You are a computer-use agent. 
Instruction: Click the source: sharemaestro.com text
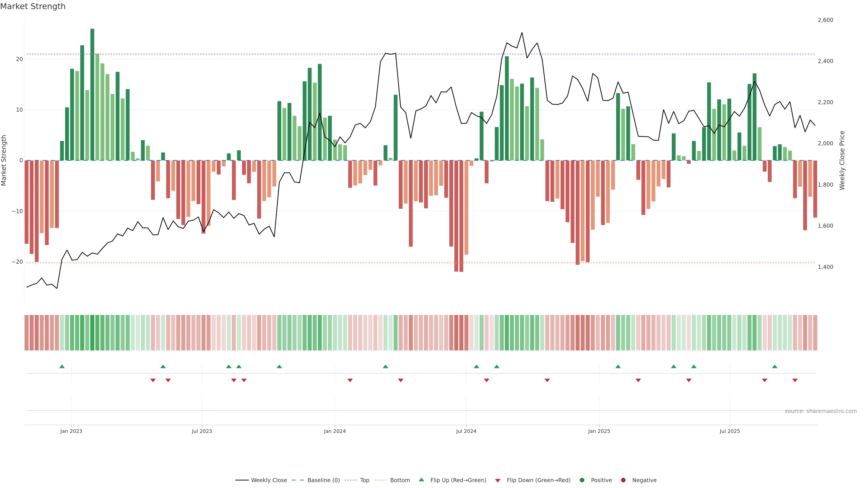point(821,411)
